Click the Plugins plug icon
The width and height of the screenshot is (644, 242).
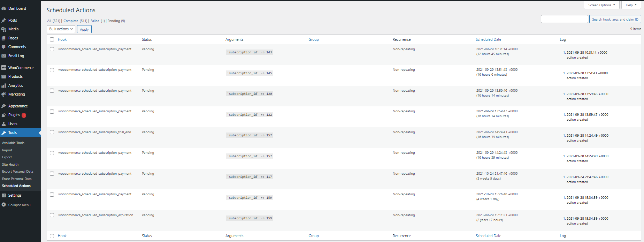pos(4,115)
